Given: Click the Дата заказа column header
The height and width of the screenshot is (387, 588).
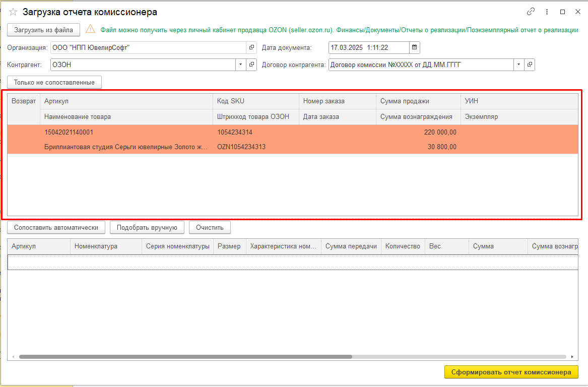Looking at the screenshot, I should (x=338, y=116).
